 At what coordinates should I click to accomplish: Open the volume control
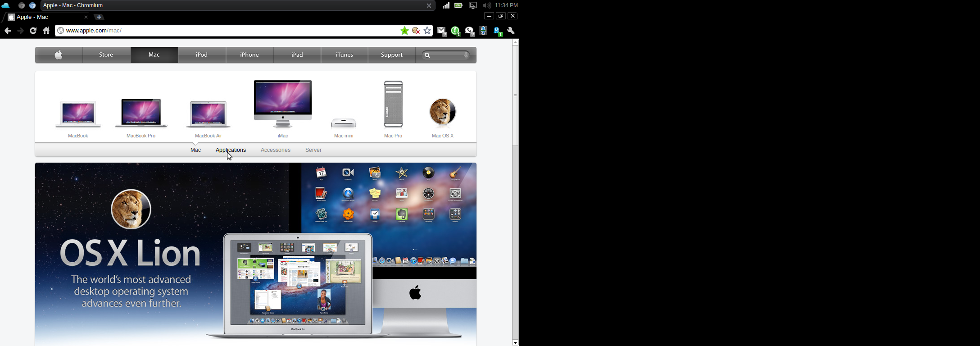[487, 5]
